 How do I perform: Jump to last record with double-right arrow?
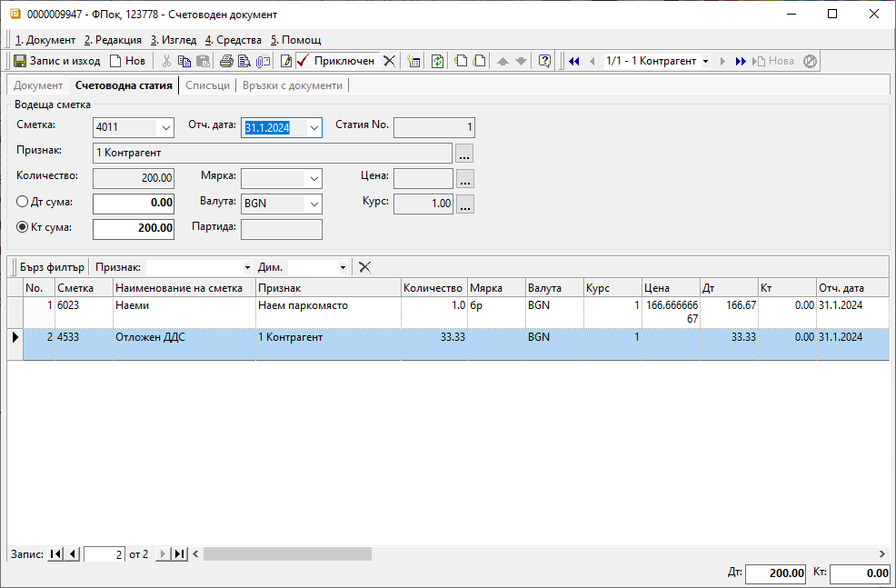(x=741, y=61)
